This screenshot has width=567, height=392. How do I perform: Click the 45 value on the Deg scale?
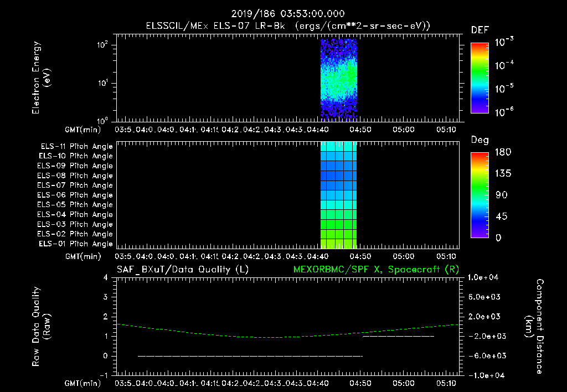tap(502, 216)
